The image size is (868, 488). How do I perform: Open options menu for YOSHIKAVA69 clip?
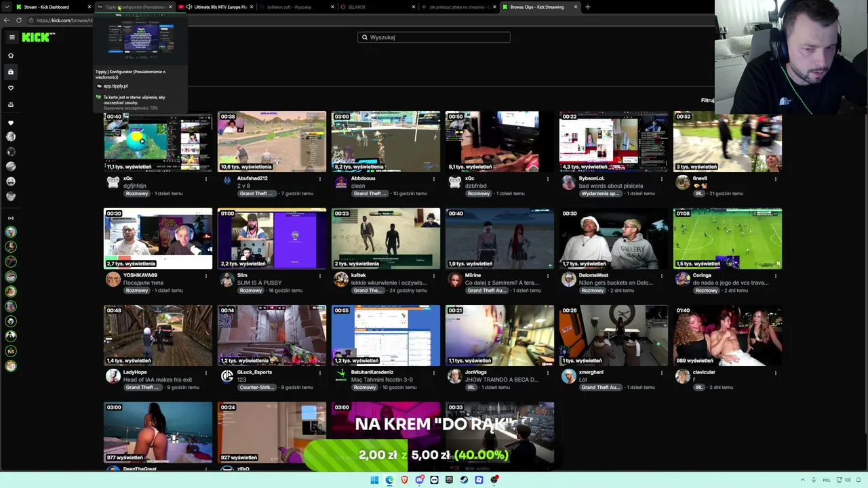pyautogui.click(x=206, y=276)
